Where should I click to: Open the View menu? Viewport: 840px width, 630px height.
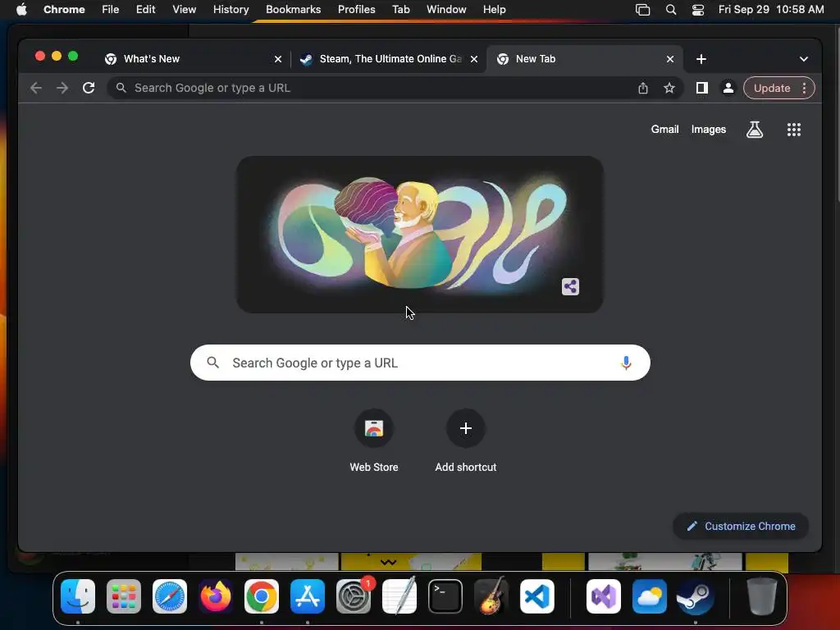[x=185, y=10]
